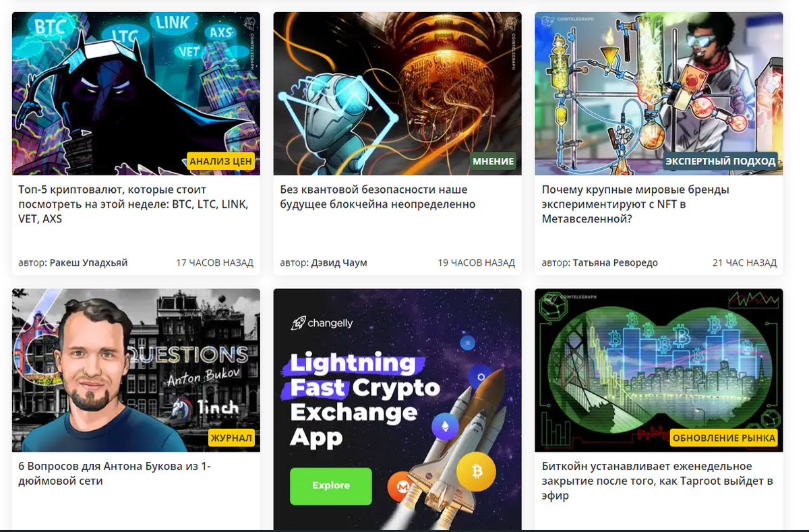Open the Топ-5 криптовалют article headline
The height and width of the screenshot is (532, 809).
point(133,204)
